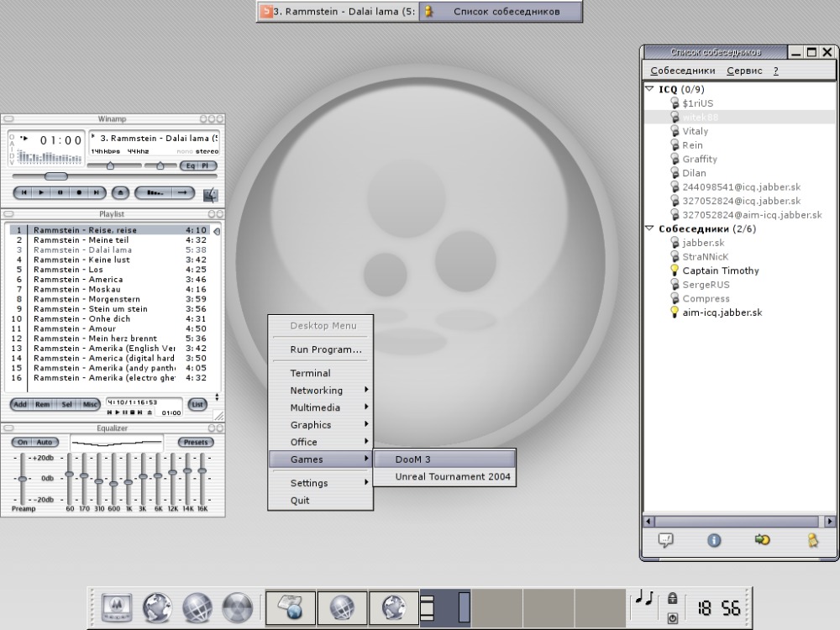Click message bubble icon in contact list footer

pos(665,540)
